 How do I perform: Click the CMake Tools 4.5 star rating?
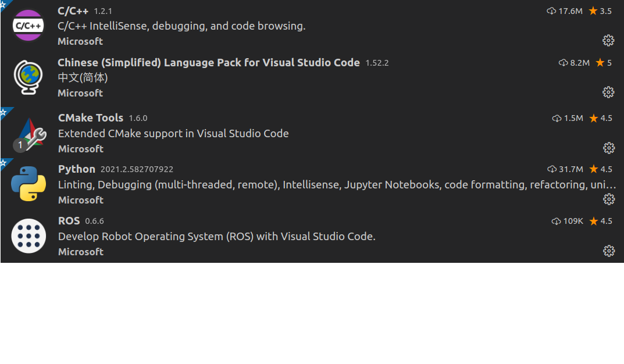click(601, 118)
